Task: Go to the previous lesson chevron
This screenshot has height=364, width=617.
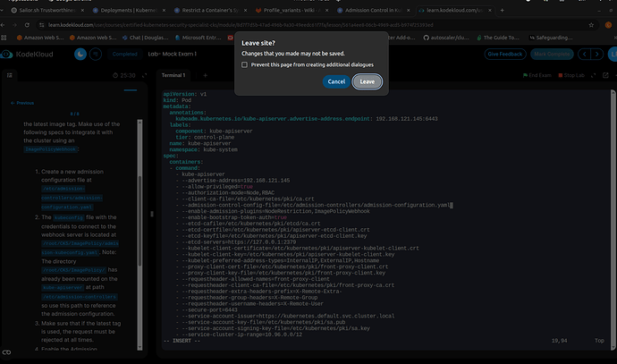Action: (x=584, y=54)
